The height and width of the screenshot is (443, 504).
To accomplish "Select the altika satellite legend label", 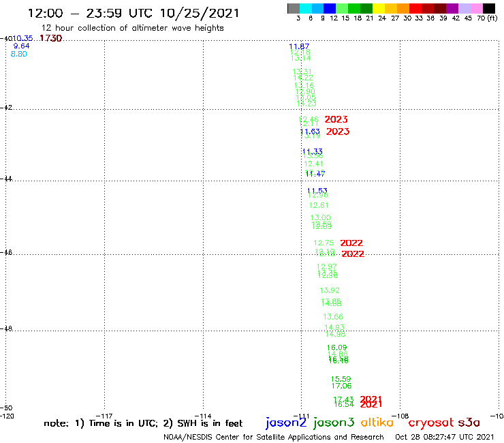I will pyautogui.click(x=377, y=423).
